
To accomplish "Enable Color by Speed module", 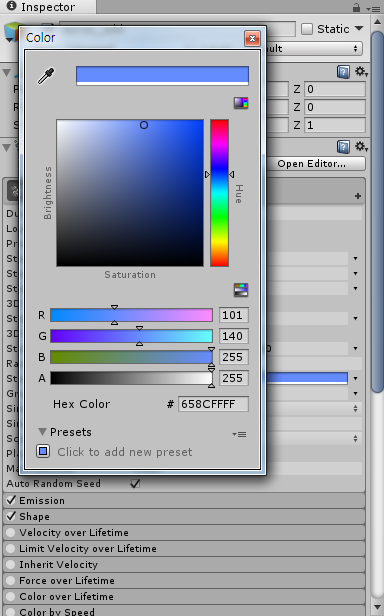I will point(11,611).
